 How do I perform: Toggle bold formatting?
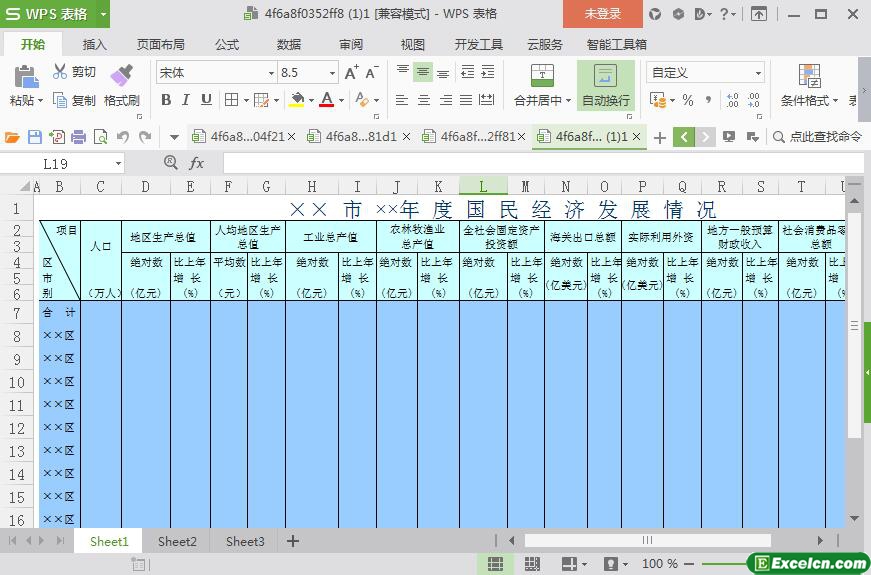pyautogui.click(x=166, y=100)
